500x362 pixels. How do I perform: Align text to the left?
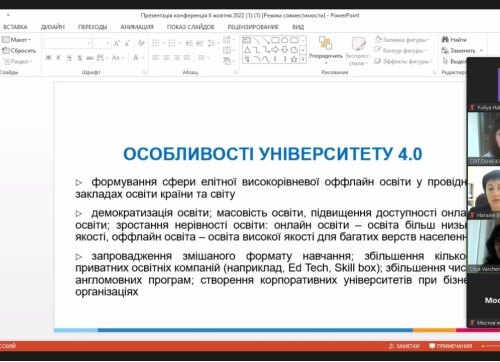(156, 58)
